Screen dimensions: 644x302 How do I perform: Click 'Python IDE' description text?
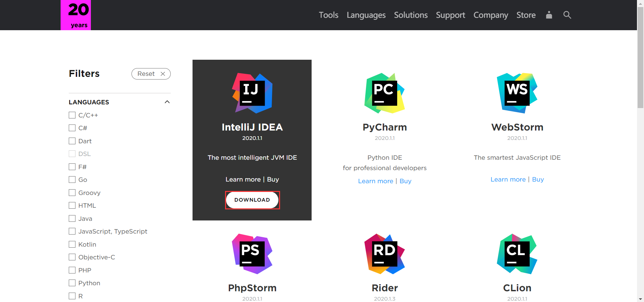point(385,158)
